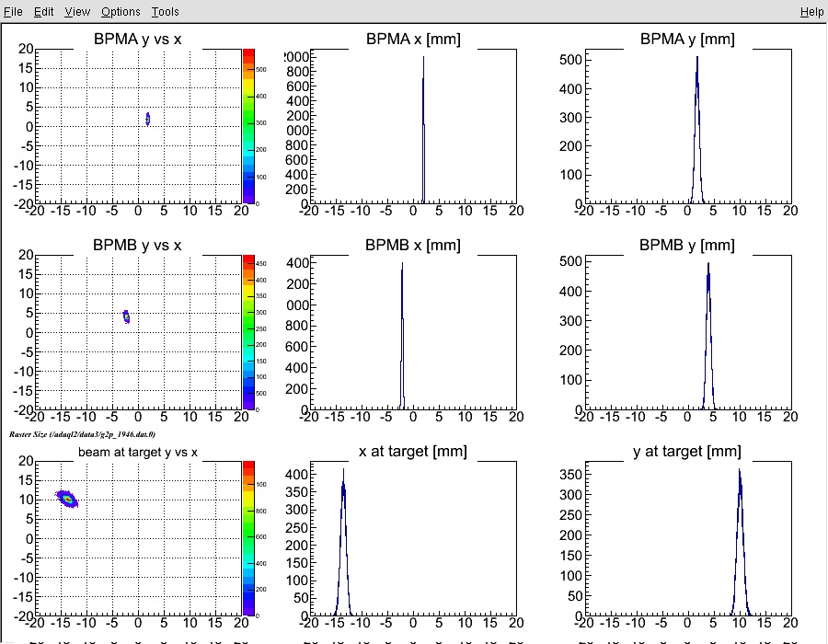Open the File menu
This screenshot has height=644, width=828.
[x=13, y=12]
